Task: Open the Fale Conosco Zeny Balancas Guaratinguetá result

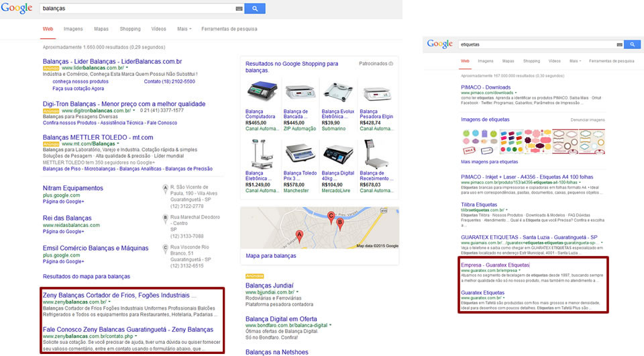Action: (x=127, y=329)
